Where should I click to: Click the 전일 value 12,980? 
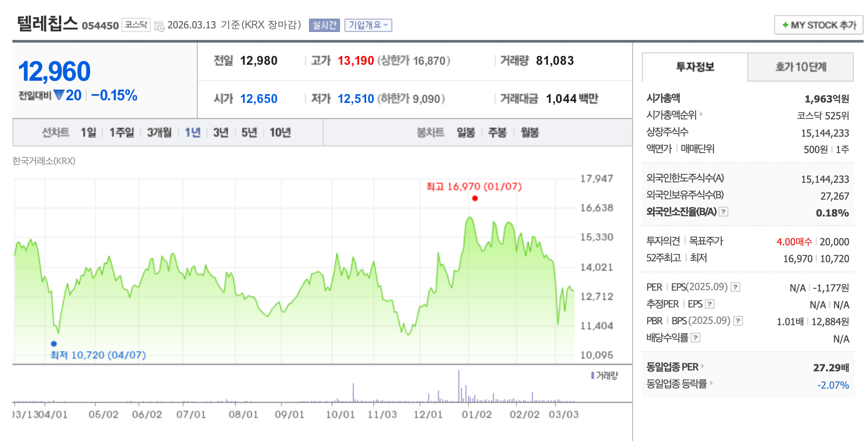[x=259, y=61]
